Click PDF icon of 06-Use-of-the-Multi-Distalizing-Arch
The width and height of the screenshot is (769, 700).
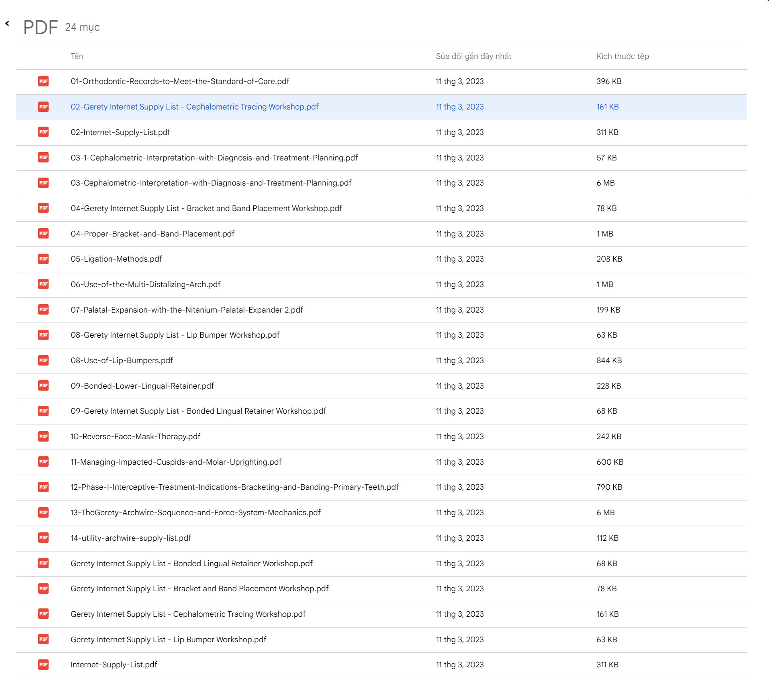(x=43, y=284)
